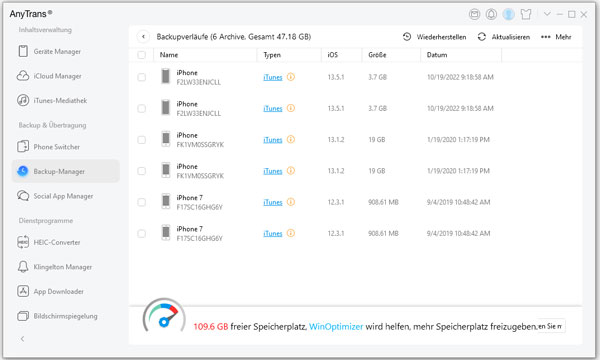600x360 pixels.
Task: Tick the checkbox of the second iPhone 7 backup
Action: pos(142,233)
